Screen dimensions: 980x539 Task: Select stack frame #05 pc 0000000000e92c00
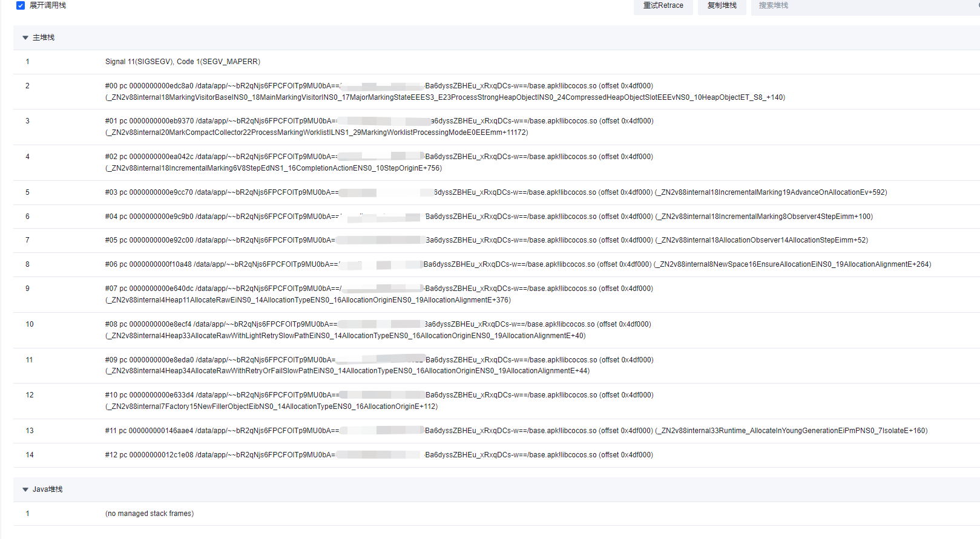click(496, 240)
